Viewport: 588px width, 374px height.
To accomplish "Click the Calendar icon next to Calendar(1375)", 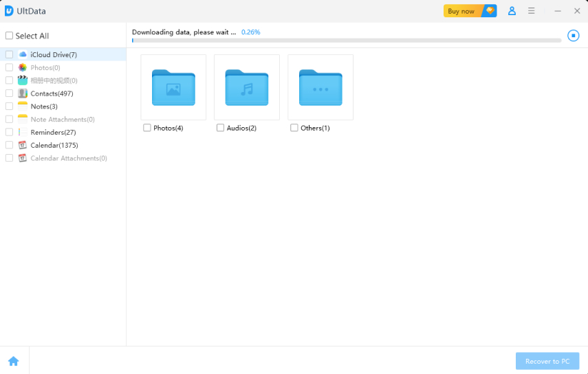I will [x=23, y=145].
